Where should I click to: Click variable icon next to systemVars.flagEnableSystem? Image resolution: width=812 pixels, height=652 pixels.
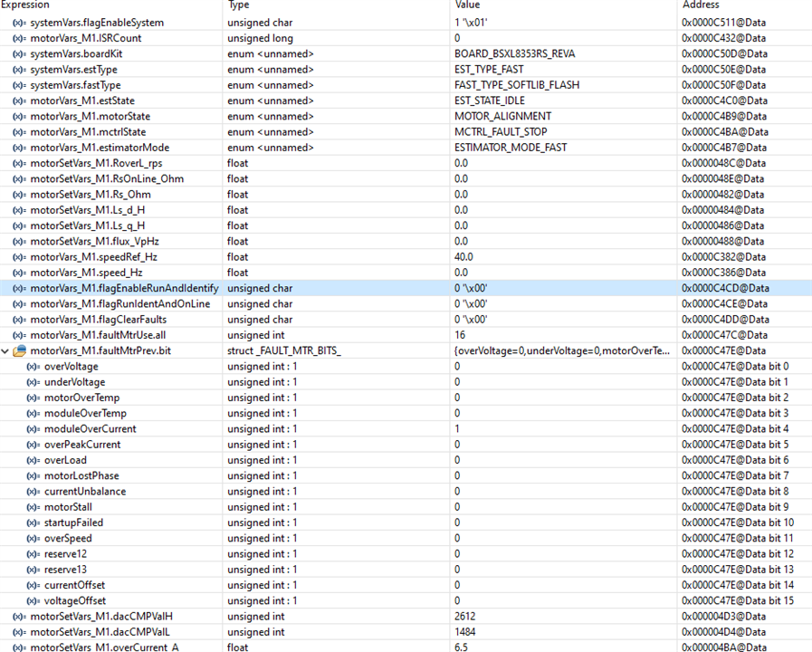pos(19,23)
